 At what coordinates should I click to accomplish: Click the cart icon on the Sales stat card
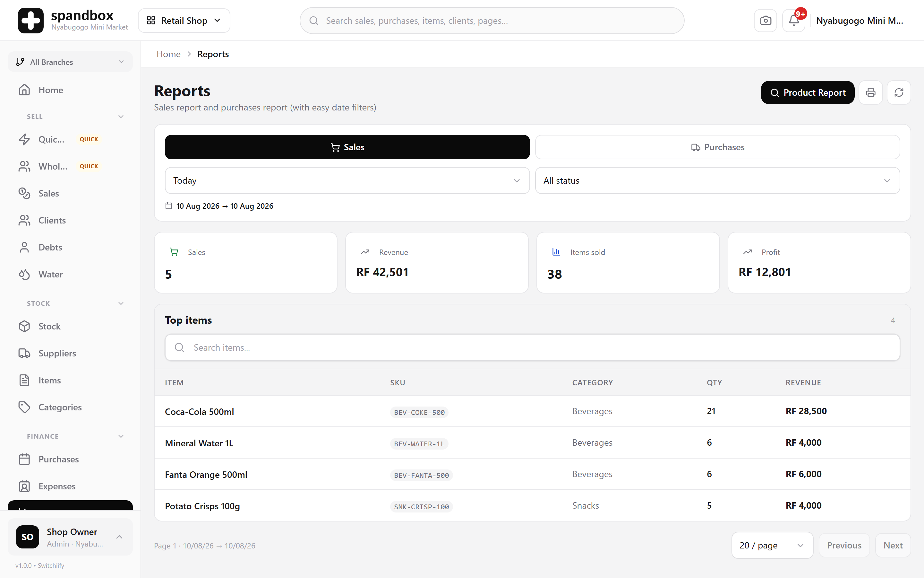(x=174, y=252)
